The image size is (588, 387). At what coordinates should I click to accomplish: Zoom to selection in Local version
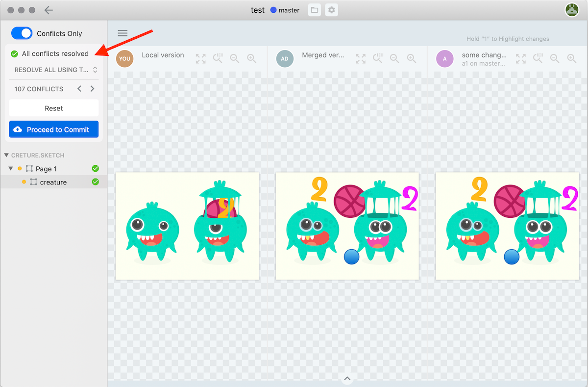click(218, 59)
